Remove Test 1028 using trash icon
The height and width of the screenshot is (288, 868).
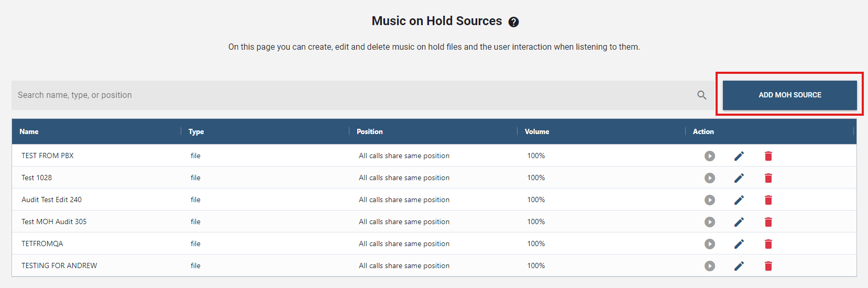point(768,178)
